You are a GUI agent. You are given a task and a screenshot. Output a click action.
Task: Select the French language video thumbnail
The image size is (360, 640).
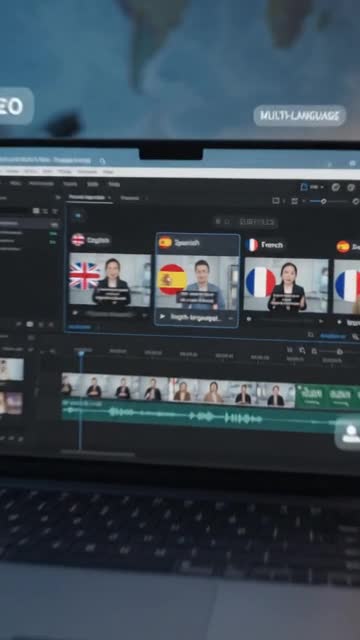point(286,285)
